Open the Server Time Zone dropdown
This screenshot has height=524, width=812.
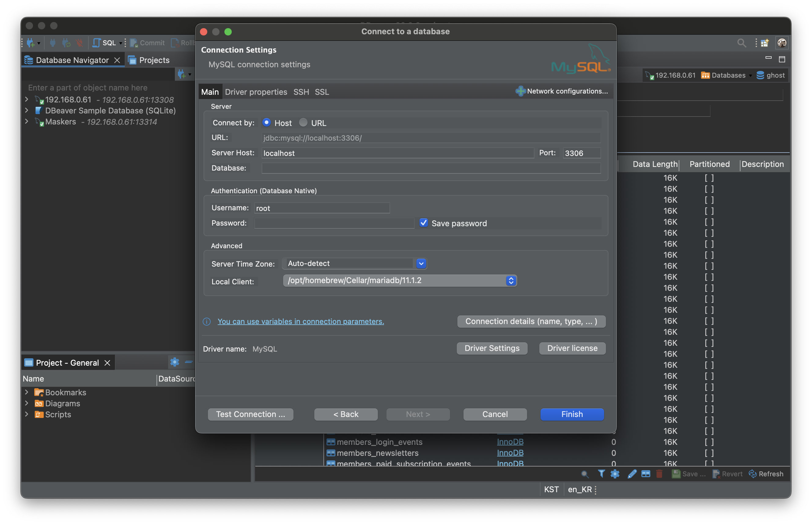tap(421, 263)
